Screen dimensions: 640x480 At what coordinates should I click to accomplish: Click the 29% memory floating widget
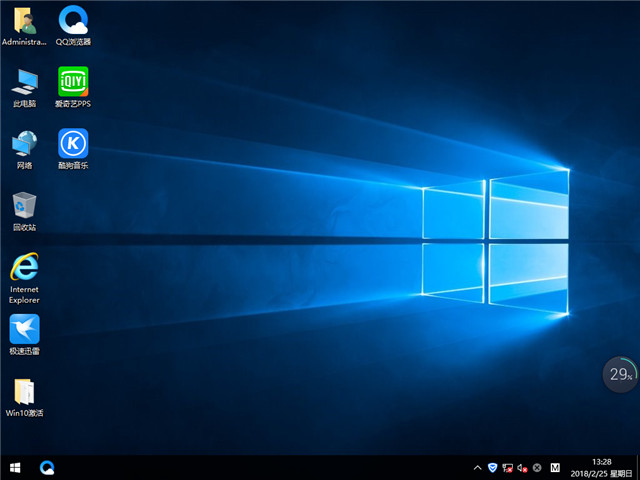[x=620, y=374]
